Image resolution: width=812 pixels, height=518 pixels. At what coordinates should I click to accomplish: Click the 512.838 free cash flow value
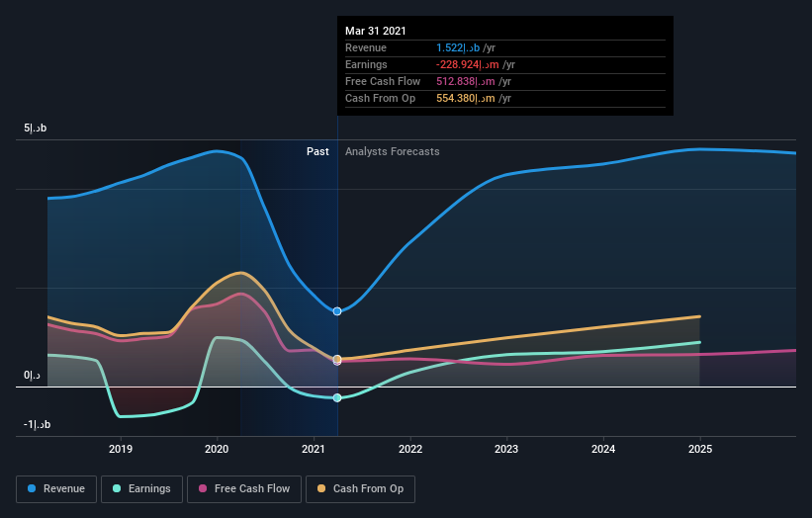(465, 81)
